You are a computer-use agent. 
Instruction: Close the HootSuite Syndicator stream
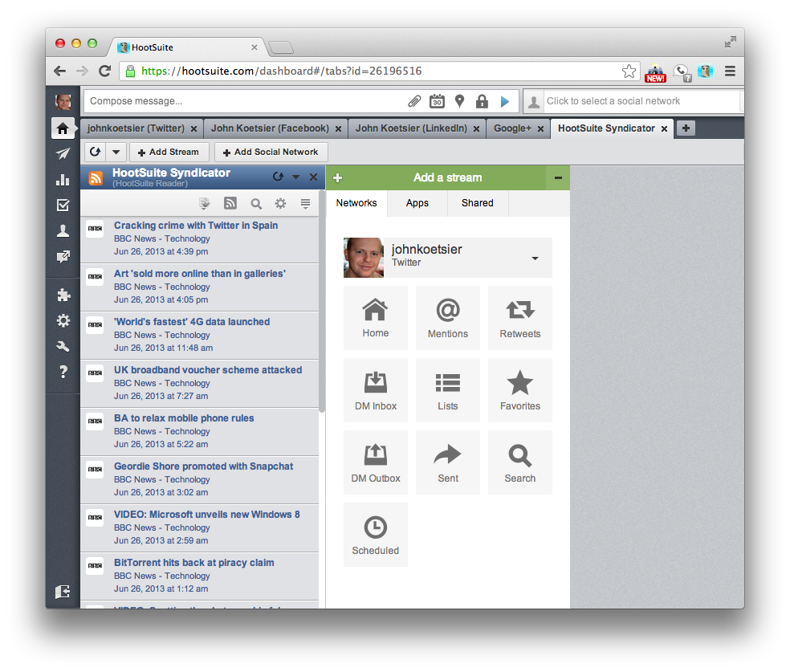[x=313, y=177]
